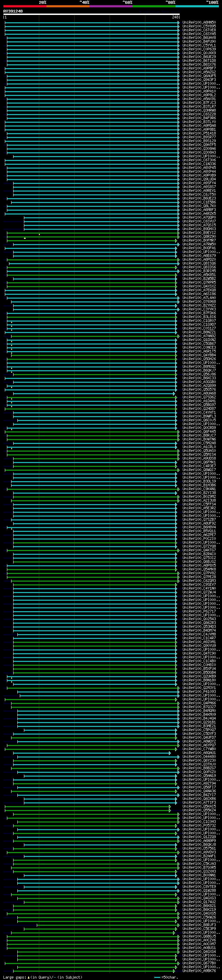Select UniRef100_B6UE29 entry
The image size is (222, 980).
[x=199, y=57]
